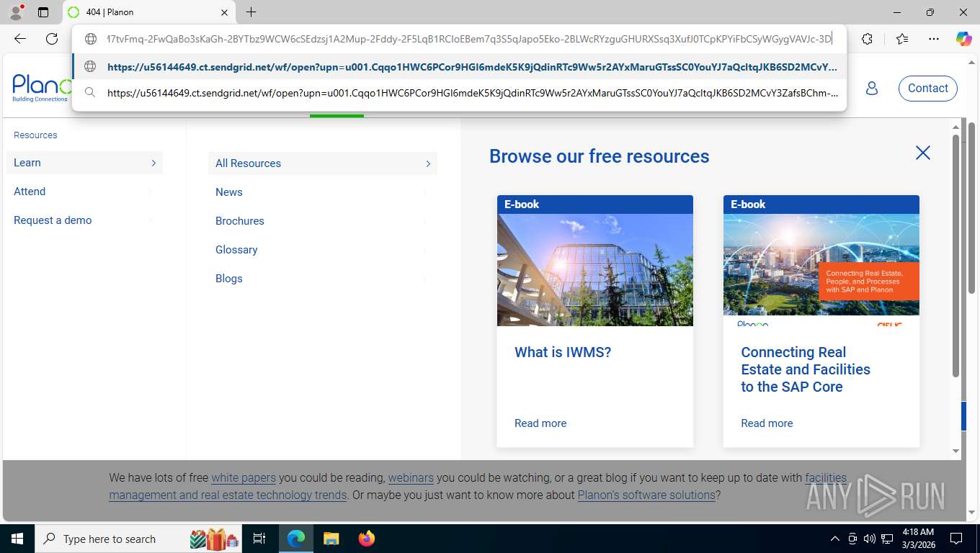The height and width of the screenshot is (553, 980).
Task: Open the Edge profile avatar icon
Action: (16, 12)
